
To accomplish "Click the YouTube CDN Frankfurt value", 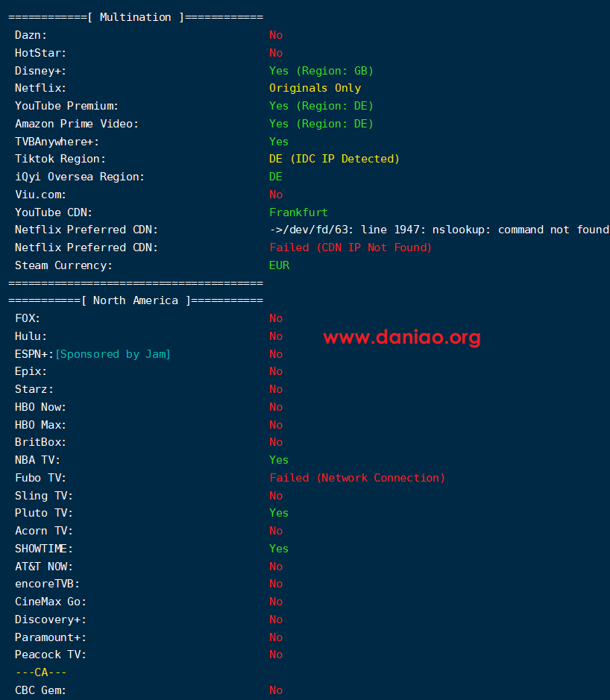I will [x=298, y=212].
